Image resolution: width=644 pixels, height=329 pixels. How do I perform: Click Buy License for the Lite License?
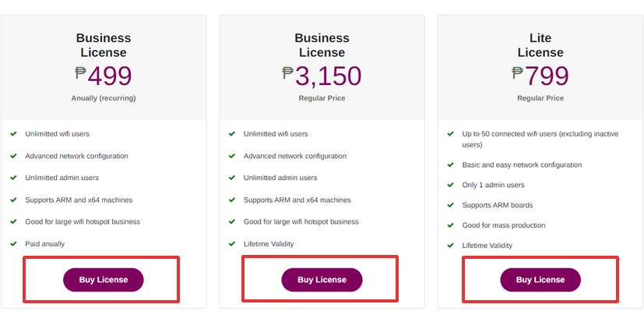[x=540, y=280]
